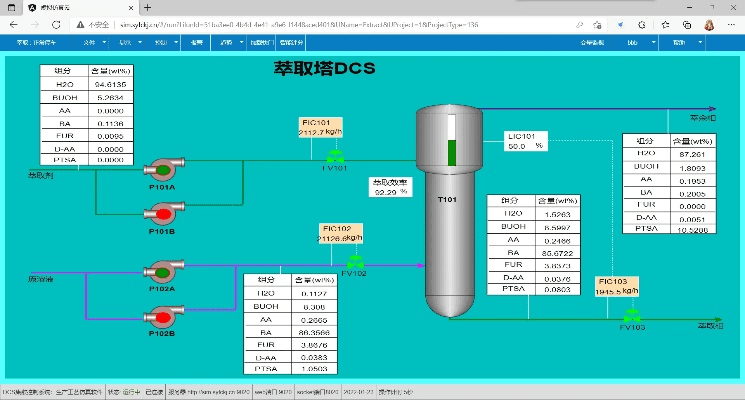The image size is (745, 400).
Task: Click the 查看评分 button
Action: (x=291, y=43)
